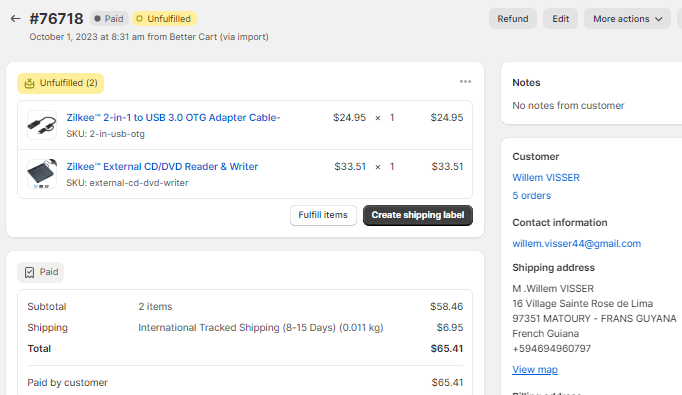Click the Shipping address heading
682x395 pixels.
pyautogui.click(x=553, y=268)
